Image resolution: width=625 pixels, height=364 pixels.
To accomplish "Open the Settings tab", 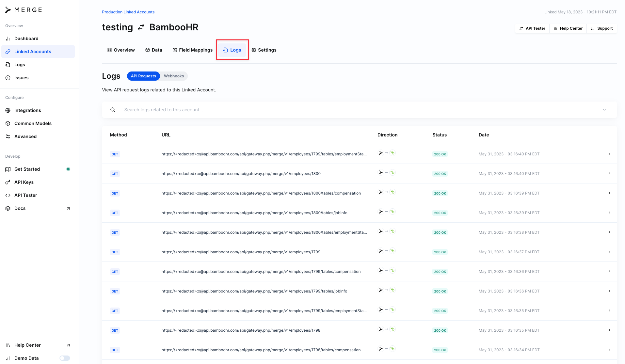I will 264,50.
